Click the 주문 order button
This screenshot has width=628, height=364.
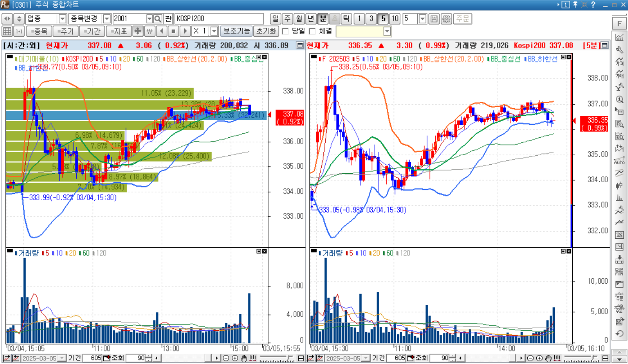463,19
